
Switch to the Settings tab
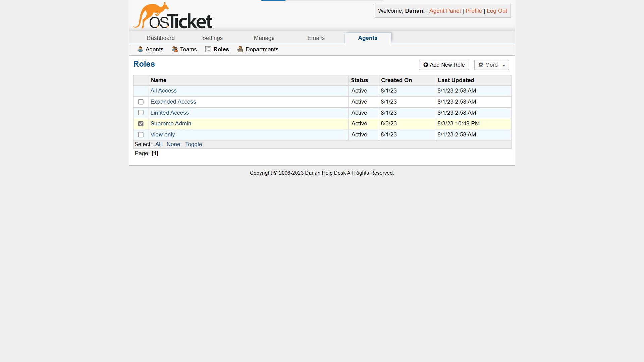tap(212, 38)
